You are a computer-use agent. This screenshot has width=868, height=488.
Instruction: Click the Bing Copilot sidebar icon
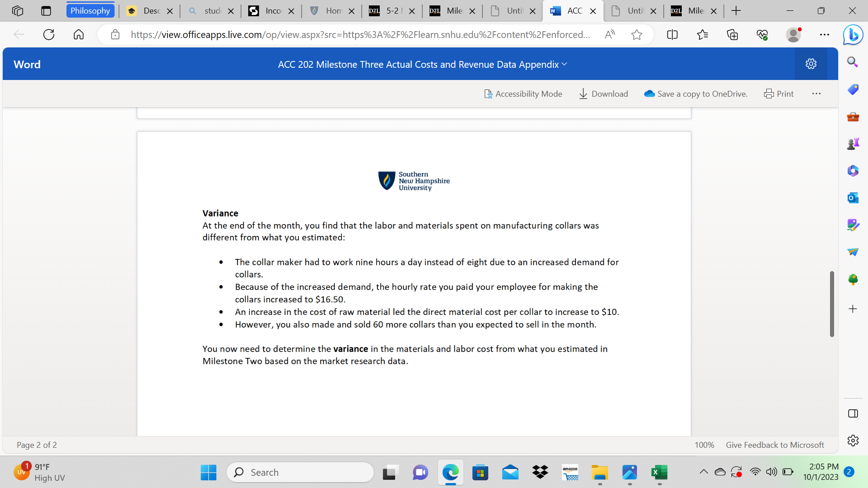(x=853, y=35)
